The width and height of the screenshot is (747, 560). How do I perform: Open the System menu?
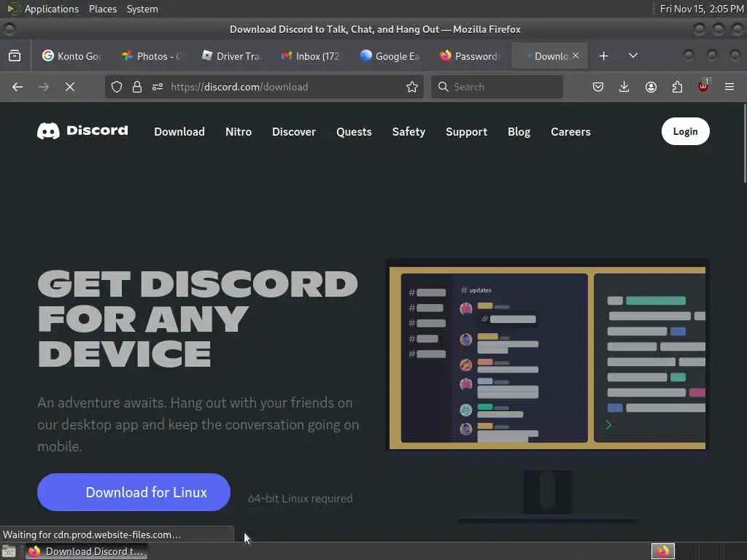click(x=142, y=9)
